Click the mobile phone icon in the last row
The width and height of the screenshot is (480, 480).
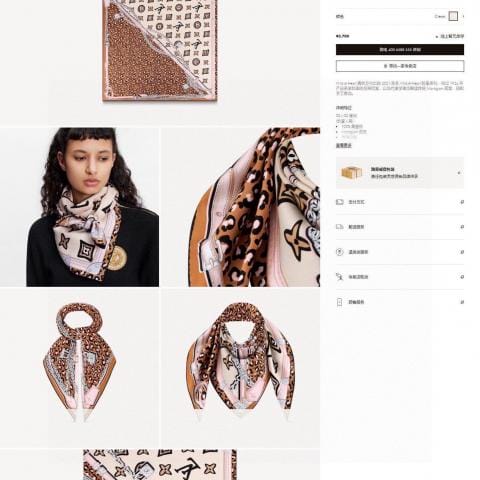339,302
